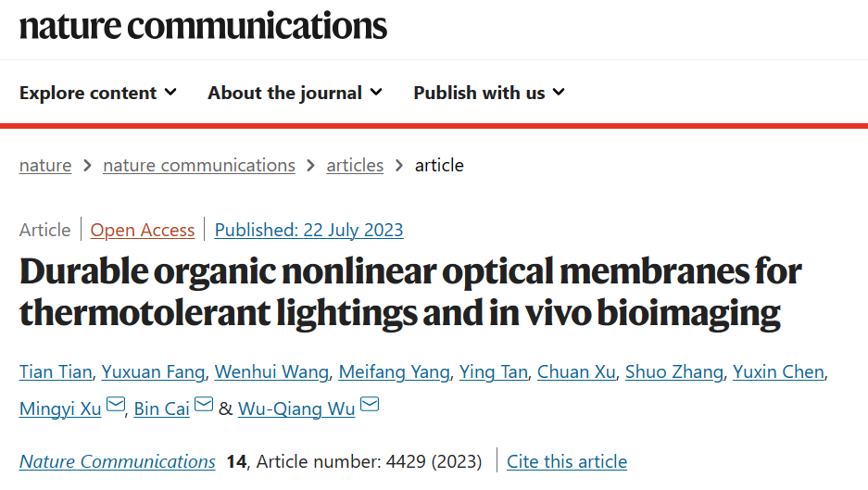868x490 pixels.
Task: Open the nature communications breadcrumb link
Action: click(x=199, y=165)
